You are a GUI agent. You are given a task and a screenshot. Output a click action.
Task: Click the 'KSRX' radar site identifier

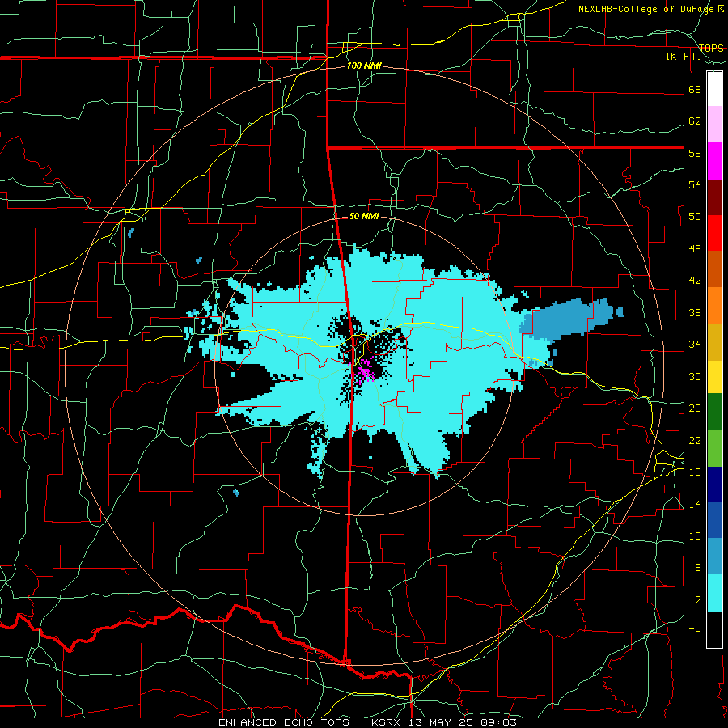coord(387,722)
